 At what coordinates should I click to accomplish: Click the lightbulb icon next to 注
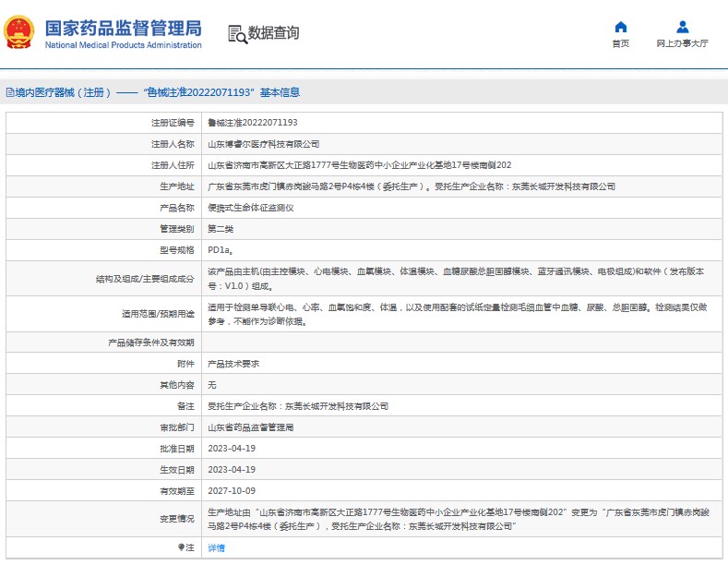point(181,547)
